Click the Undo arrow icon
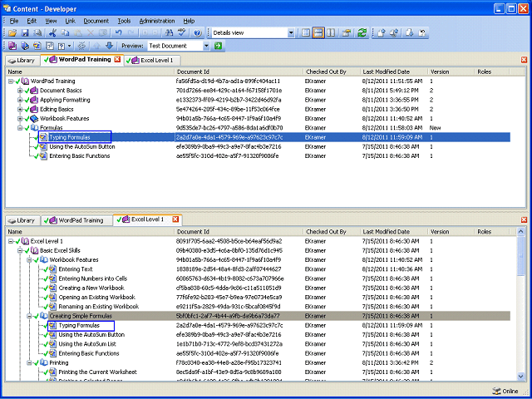The image size is (532, 399). pos(118,32)
